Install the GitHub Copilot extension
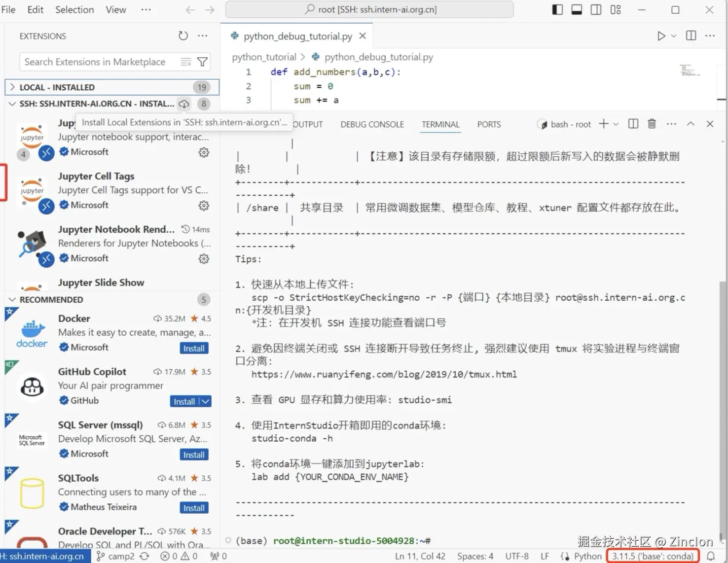728x563 pixels. (184, 401)
